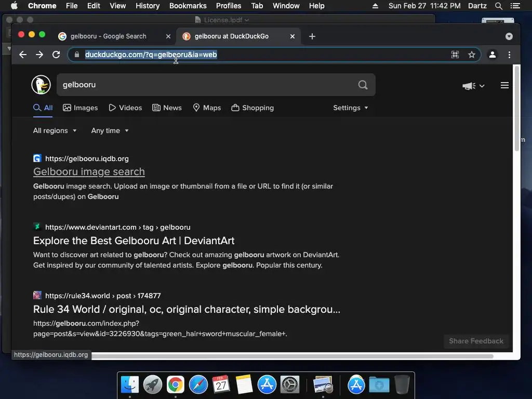Open the Chrome profile avatar icon
This screenshot has height=399, width=532.
493,55
